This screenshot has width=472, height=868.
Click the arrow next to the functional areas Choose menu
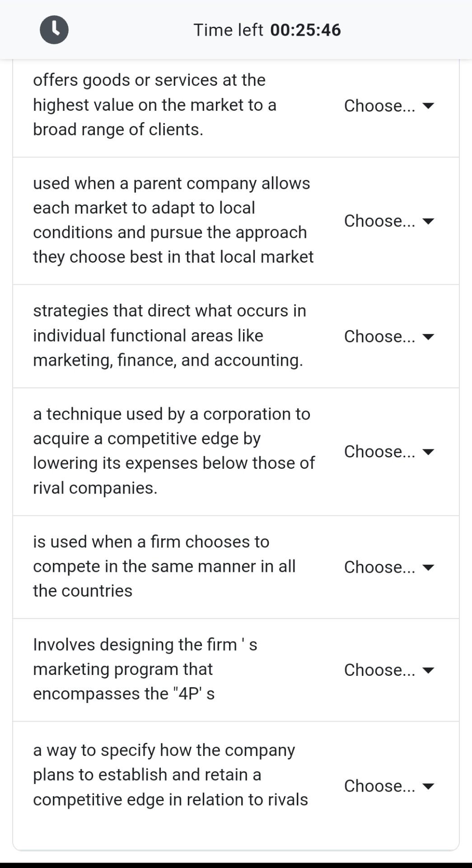427,336
